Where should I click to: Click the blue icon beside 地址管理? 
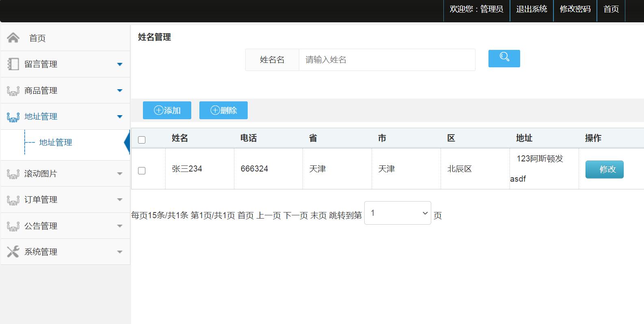13,117
